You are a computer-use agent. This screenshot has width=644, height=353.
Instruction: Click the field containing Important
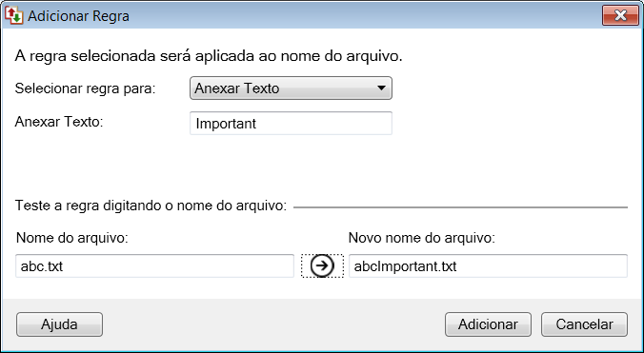point(291,123)
